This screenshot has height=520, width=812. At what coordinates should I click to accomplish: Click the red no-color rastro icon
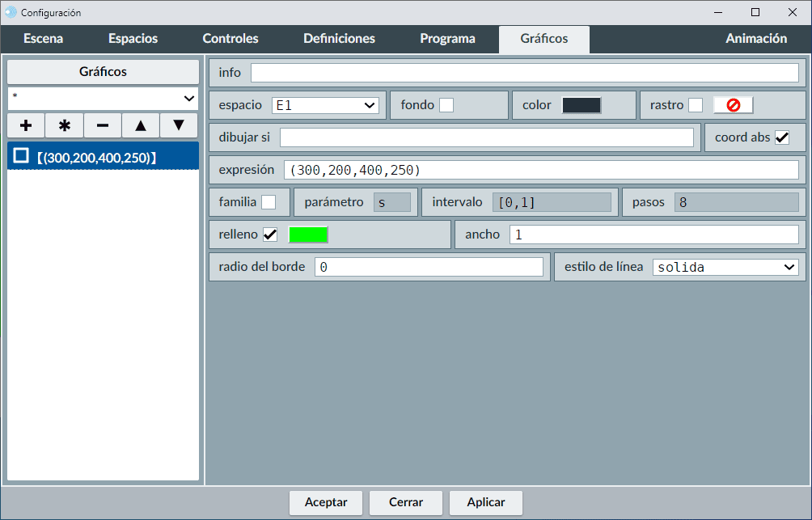pos(734,105)
